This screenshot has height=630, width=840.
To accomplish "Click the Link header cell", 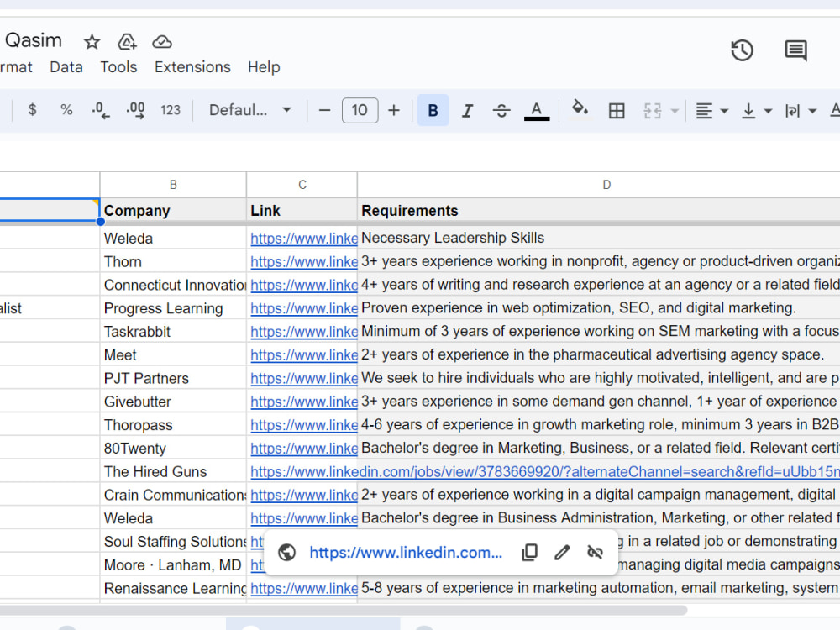I will coord(302,211).
